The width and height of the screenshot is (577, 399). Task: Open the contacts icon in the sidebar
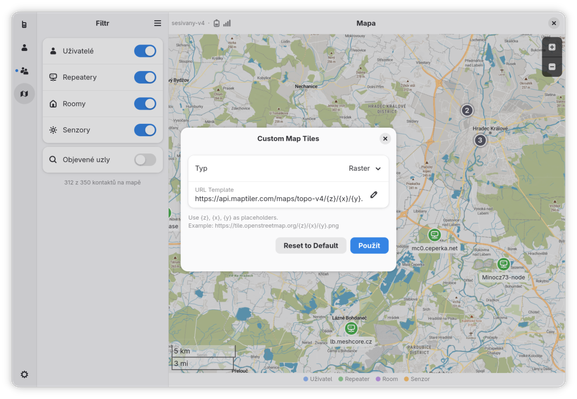24,47
